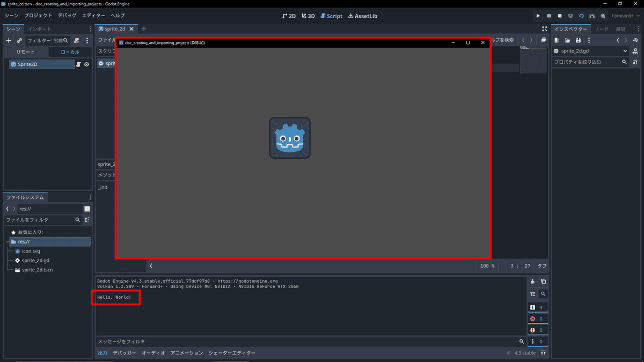644x362 pixels.
Task: Toggle collapse of duplicate log messages
Action: point(532,294)
